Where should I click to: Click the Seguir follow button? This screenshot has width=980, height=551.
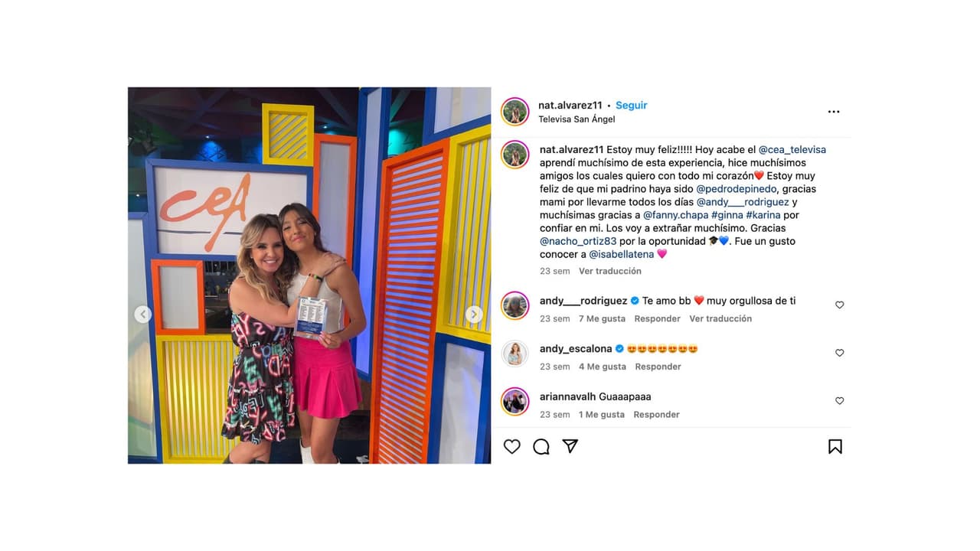coord(632,106)
